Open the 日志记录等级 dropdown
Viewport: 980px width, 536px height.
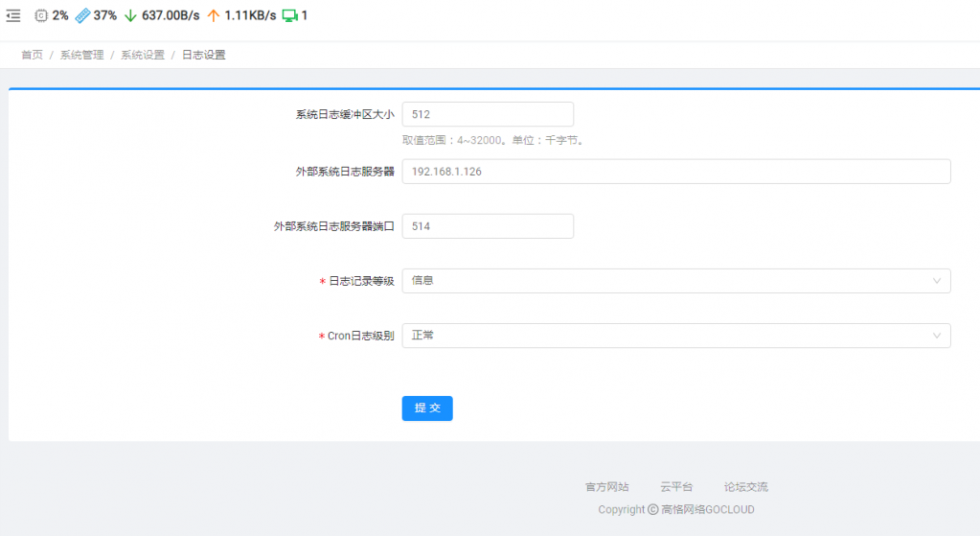click(675, 281)
